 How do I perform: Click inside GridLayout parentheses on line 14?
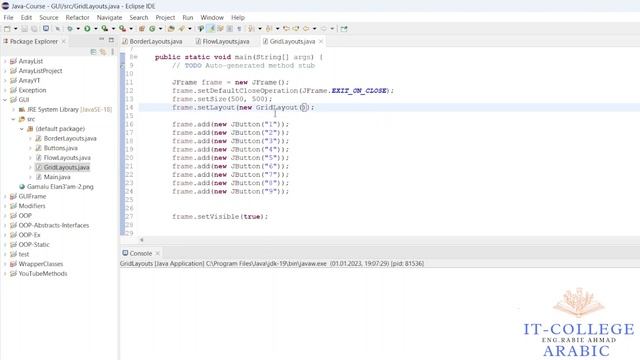(x=303, y=107)
